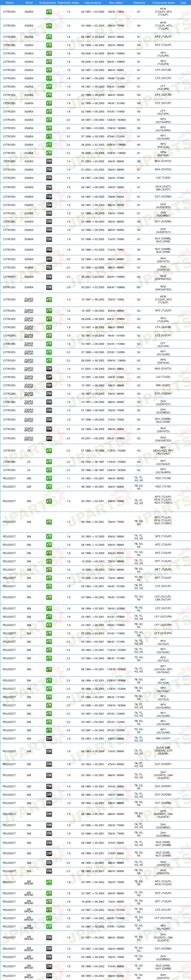The height and width of the screenshot is (980, 191).
Task: Click petrol icon in 306 Break 03.1997 -> 10.2000 row
Action: (x=49, y=893)
